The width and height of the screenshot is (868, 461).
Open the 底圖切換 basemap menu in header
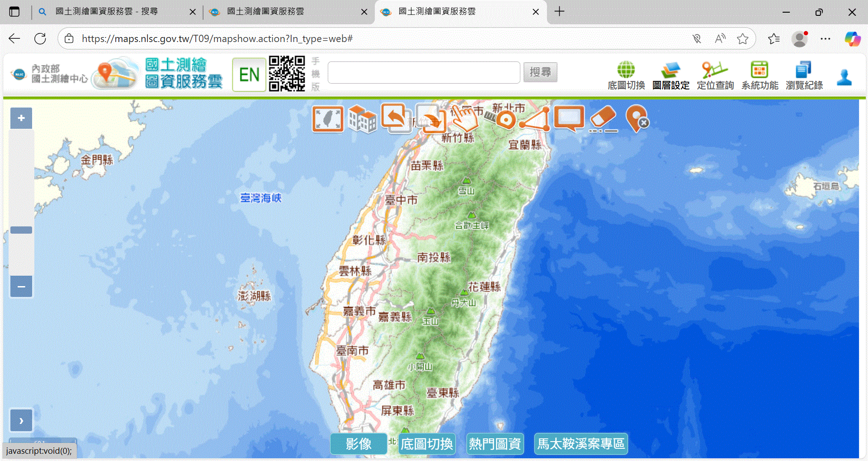(x=626, y=75)
